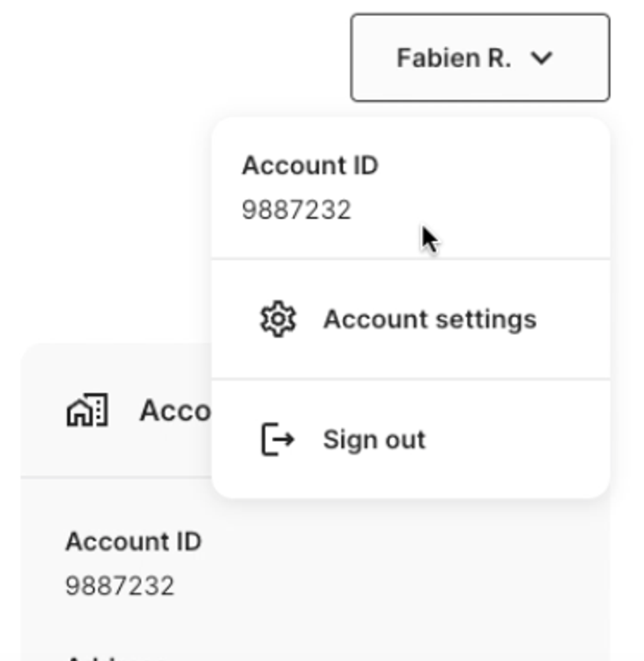The image size is (644, 661).
Task: Click the blank page area left of Fabien R.
Action: coord(169,58)
